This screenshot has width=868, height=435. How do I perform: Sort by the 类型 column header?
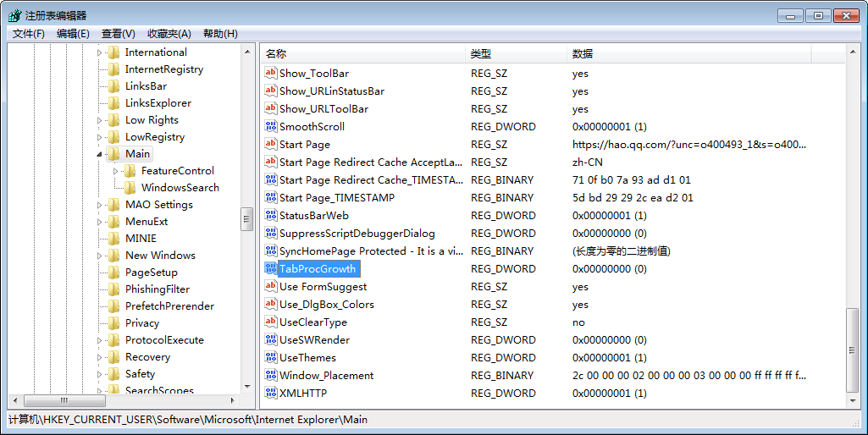pyautogui.click(x=516, y=53)
